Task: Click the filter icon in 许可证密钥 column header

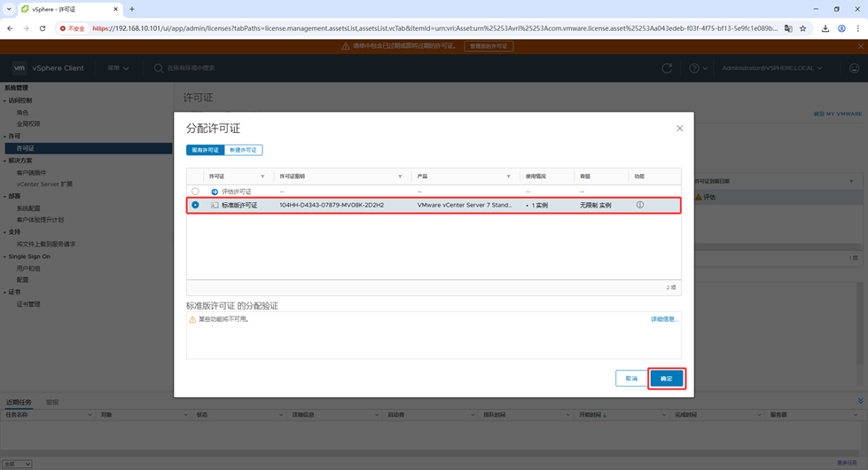Action: tap(400, 176)
